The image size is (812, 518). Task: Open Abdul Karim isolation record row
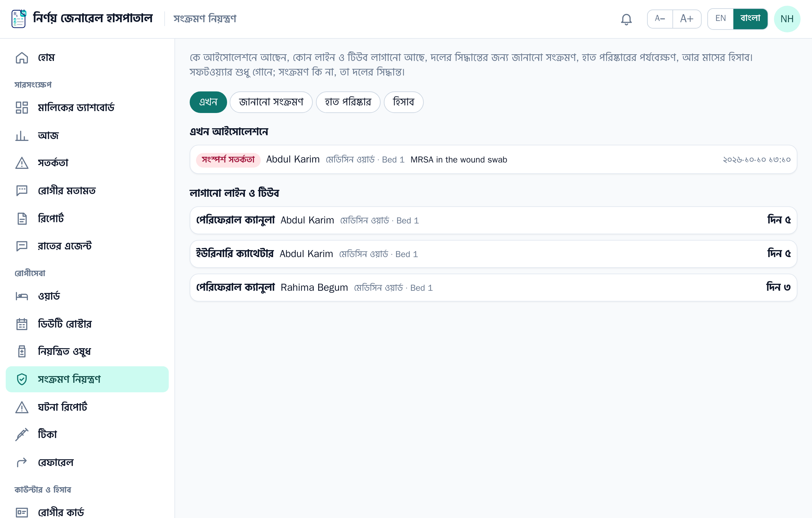493,160
